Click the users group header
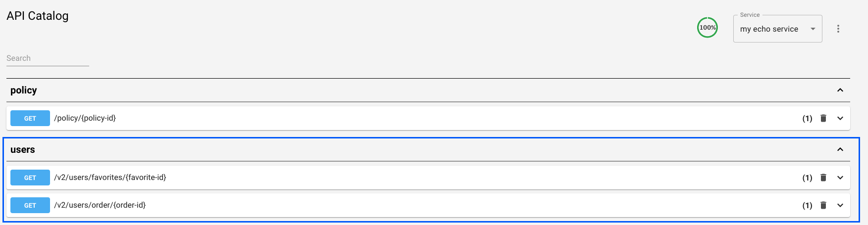 click(23, 150)
